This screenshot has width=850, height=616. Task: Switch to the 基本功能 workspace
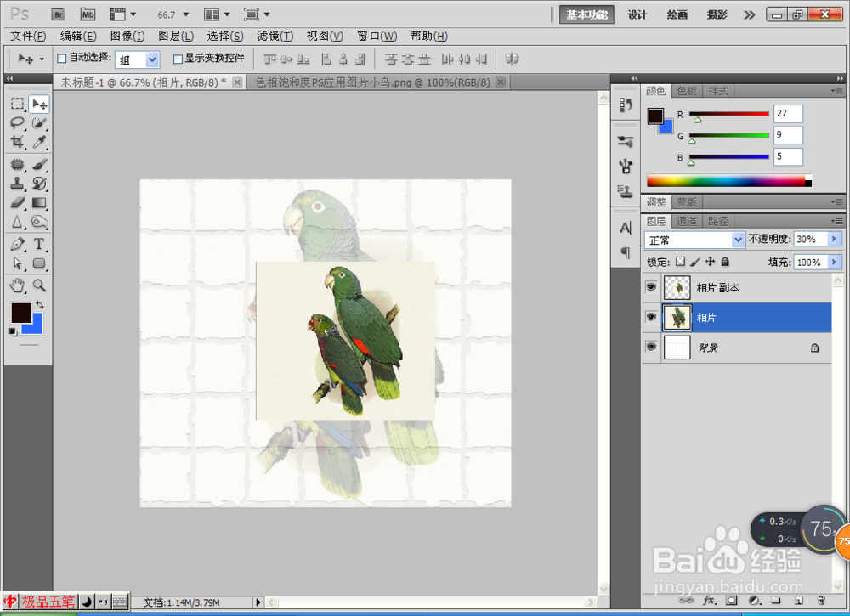[x=587, y=14]
